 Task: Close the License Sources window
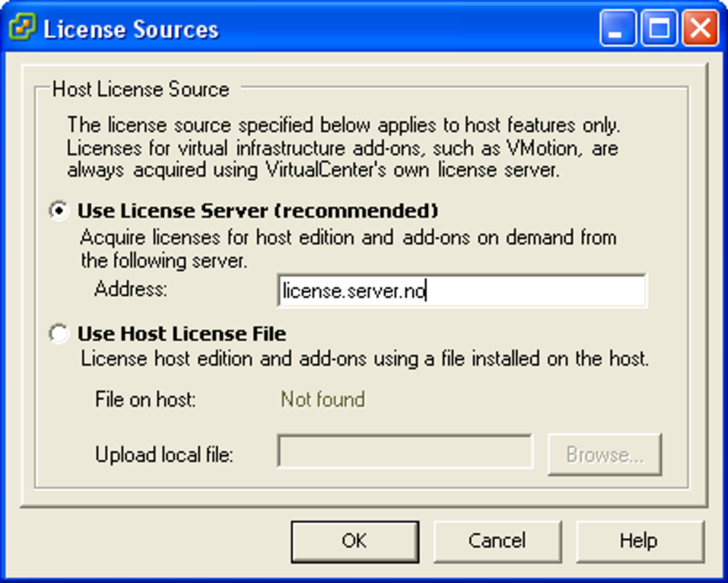pyautogui.click(x=700, y=28)
